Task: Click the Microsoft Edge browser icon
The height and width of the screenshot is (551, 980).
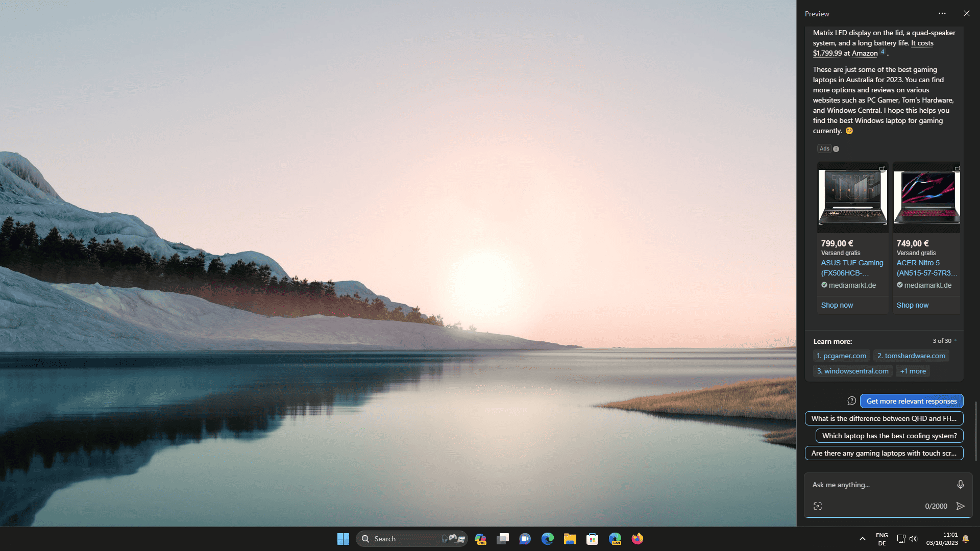Action: point(547,538)
